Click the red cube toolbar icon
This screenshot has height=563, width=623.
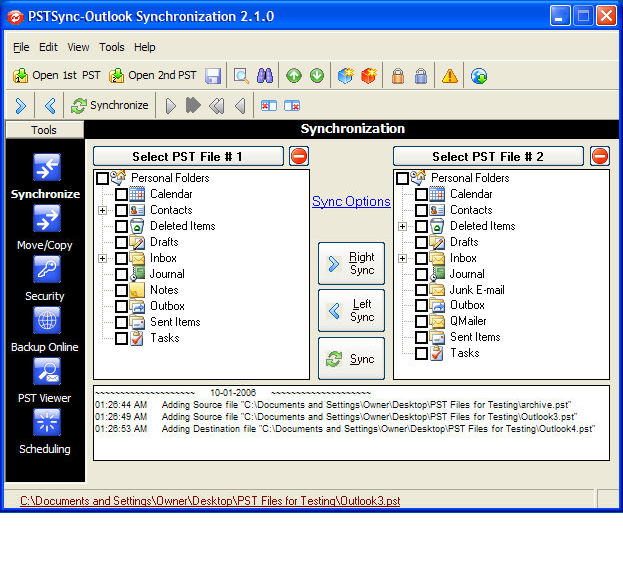(x=369, y=75)
